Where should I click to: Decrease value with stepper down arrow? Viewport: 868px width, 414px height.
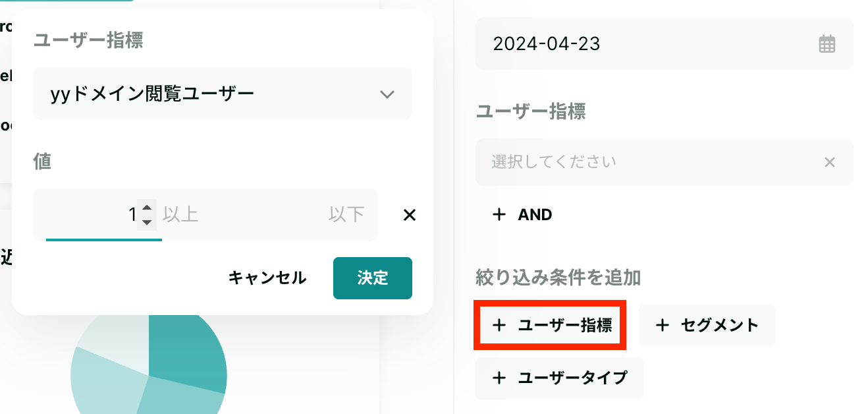click(148, 222)
